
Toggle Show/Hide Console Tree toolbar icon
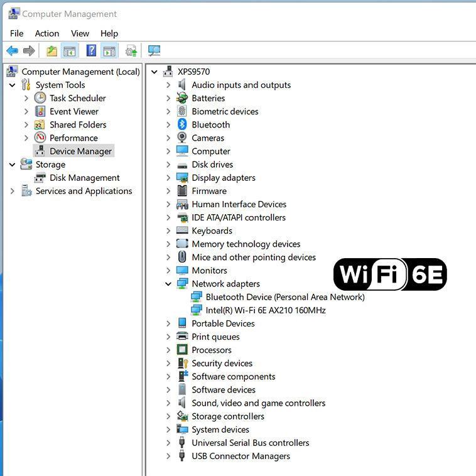(70, 51)
